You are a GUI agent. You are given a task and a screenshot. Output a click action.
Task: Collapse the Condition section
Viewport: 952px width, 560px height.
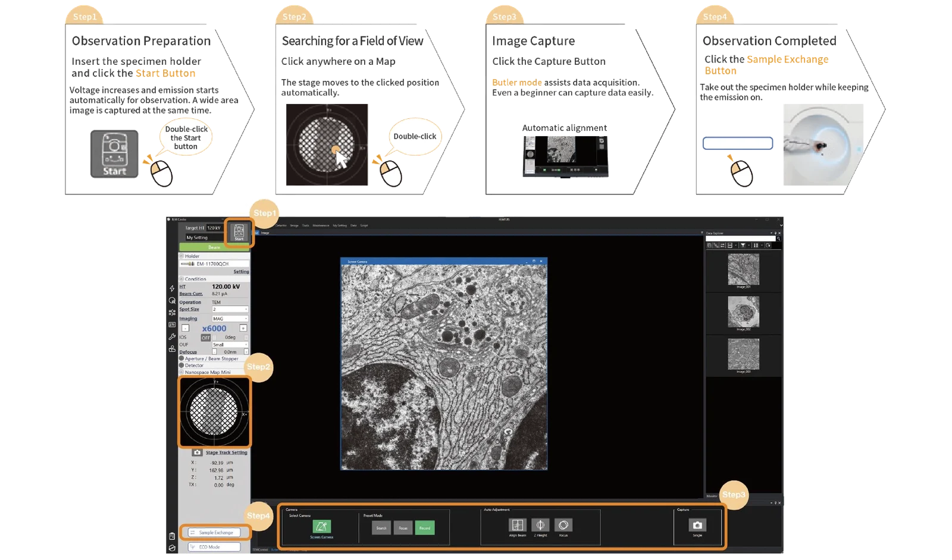click(x=182, y=279)
